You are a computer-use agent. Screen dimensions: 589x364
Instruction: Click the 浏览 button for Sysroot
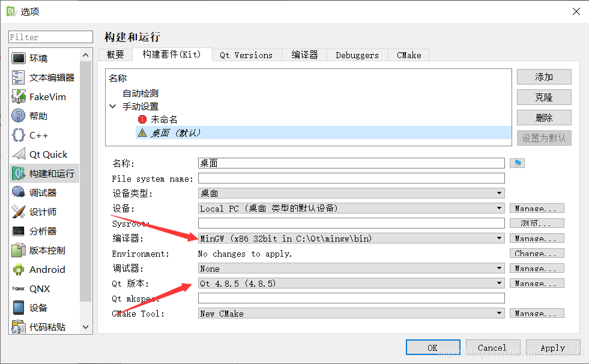tap(537, 223)
